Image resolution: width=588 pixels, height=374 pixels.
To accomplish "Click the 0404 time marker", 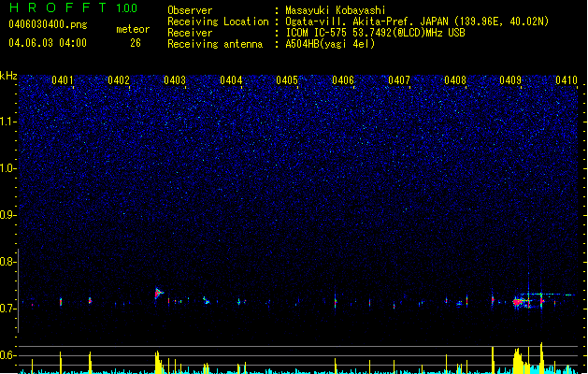I will [x=231, y=80].
